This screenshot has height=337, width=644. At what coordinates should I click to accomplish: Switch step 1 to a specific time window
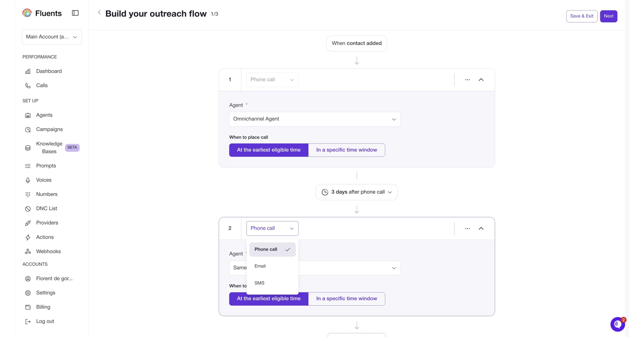[347, 150]
